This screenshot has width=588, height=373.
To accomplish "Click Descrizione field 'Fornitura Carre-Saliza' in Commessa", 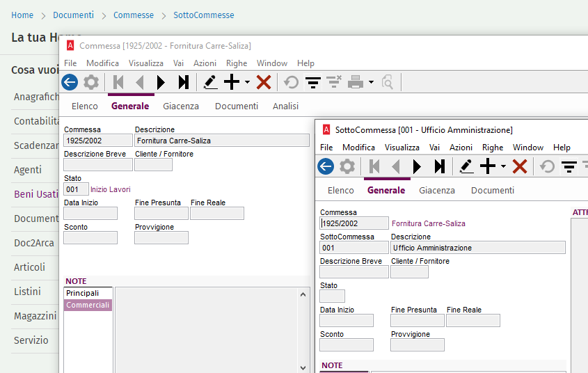I will pos(222,141).
